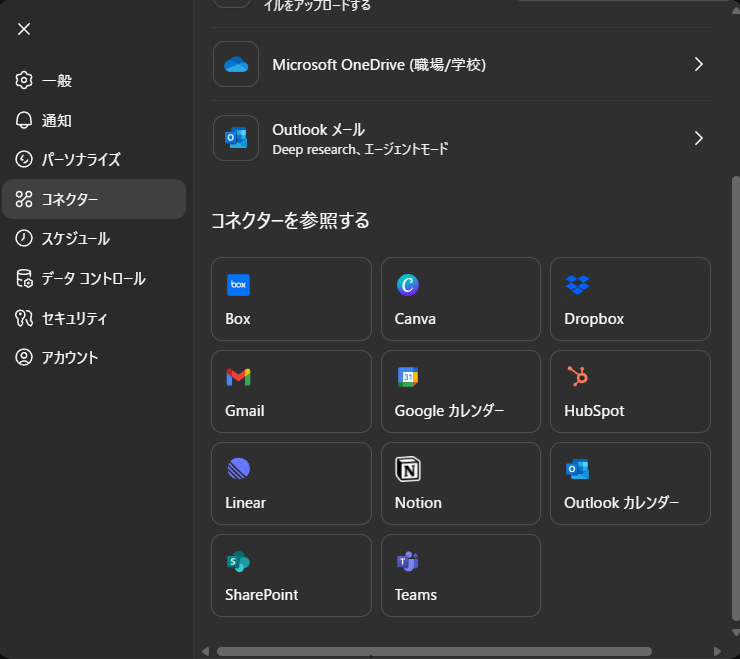Select the Notion connector label
This screenshot has width=740, height=659.
click(418, 503)
